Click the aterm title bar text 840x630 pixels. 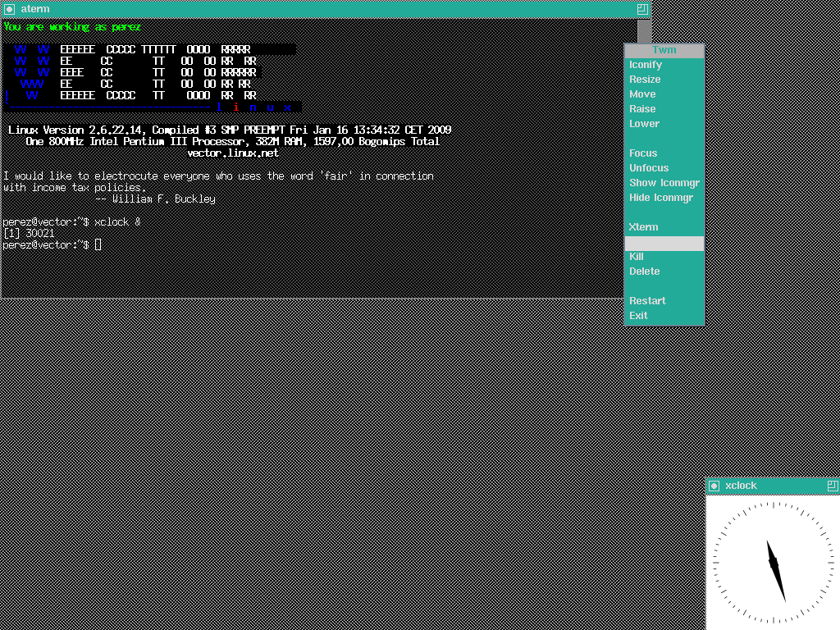(35, 9)
